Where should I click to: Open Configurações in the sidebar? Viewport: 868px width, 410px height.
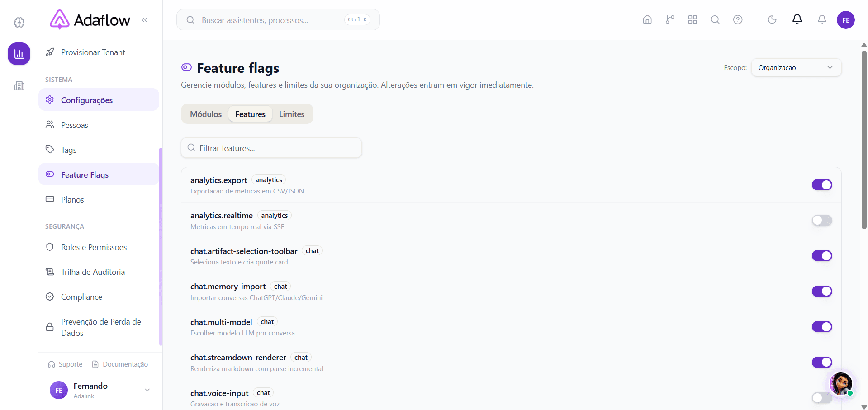pos(99,100)
